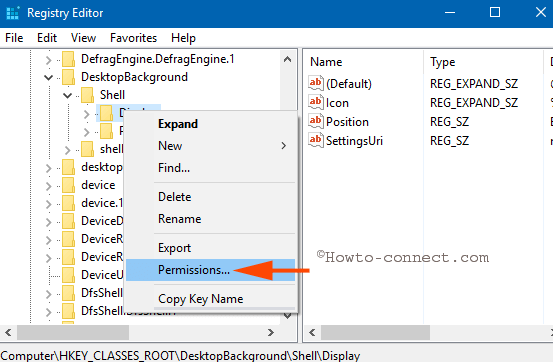
Task: Expand the device key branch
Action: point(48,186)
